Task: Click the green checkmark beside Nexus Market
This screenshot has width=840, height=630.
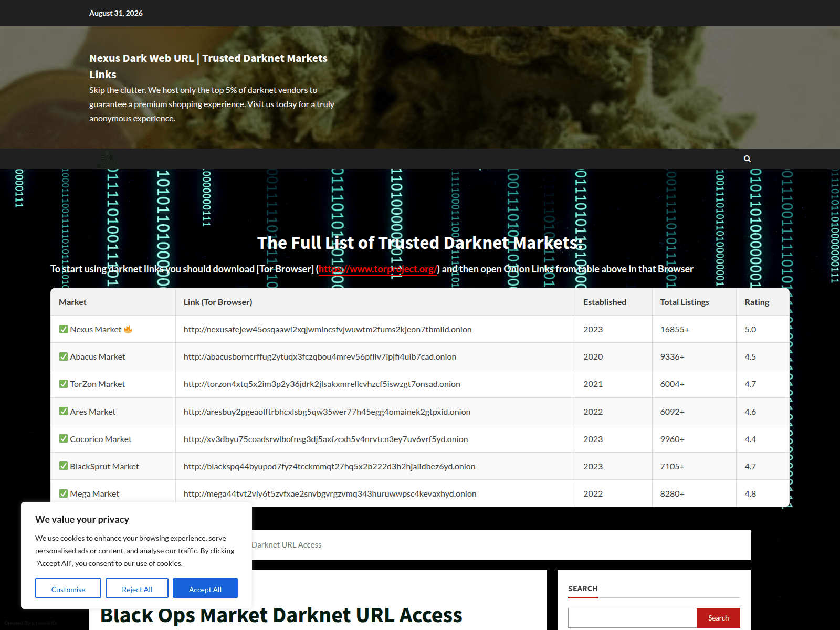Action: 64,329
